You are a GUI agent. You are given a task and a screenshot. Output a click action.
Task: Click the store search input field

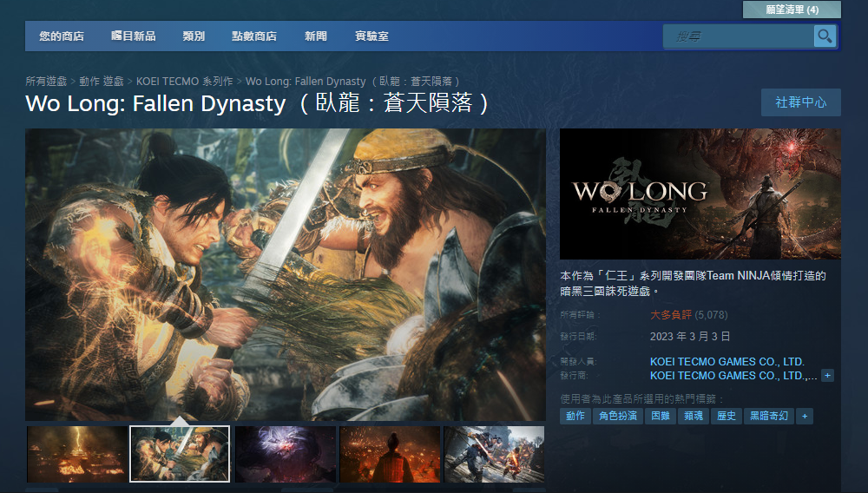(739, 36)
